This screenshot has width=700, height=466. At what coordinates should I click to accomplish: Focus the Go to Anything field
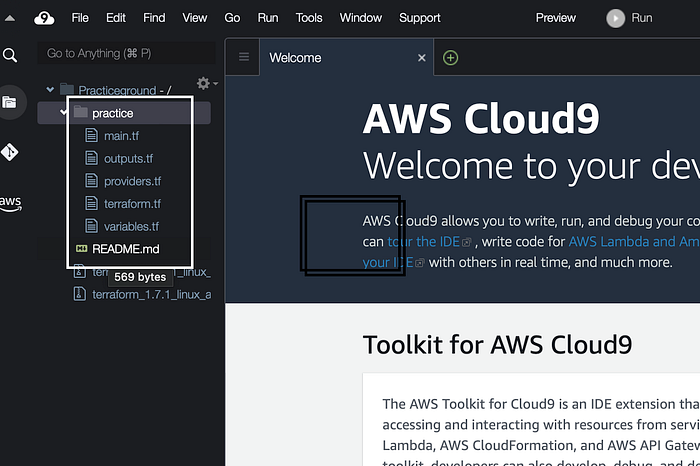126,54
